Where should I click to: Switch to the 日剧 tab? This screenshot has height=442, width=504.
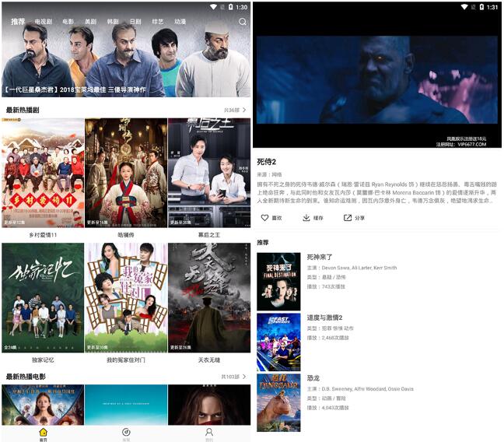(x=135, y=22)
